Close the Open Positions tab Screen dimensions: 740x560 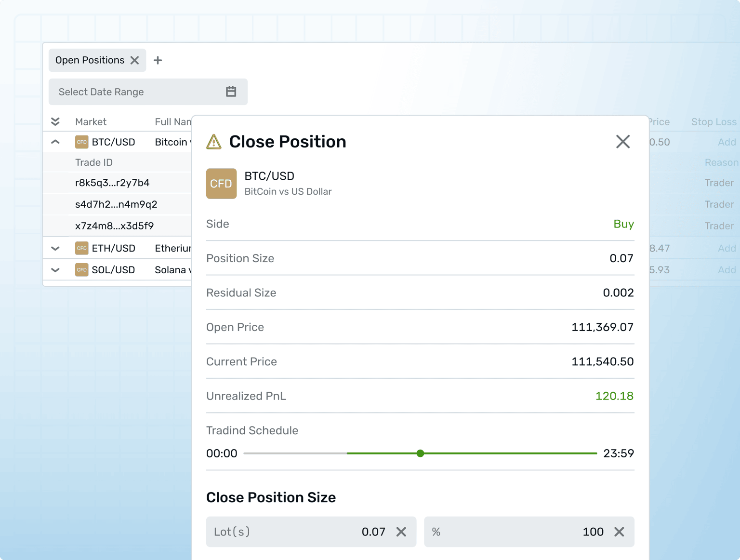tap(135, 60)
